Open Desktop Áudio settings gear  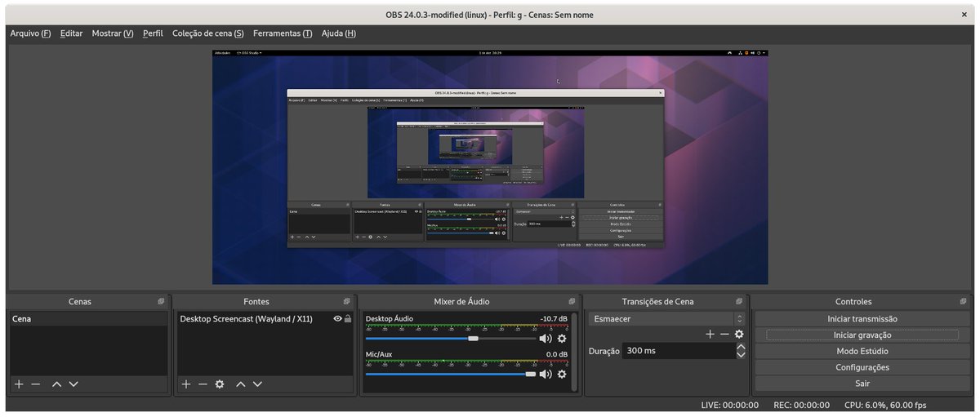[562, 338]
